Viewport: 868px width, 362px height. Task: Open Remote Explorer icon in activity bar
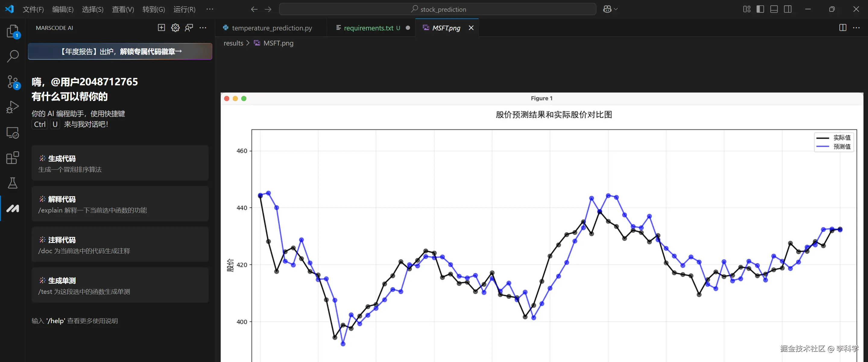point(12,133)
